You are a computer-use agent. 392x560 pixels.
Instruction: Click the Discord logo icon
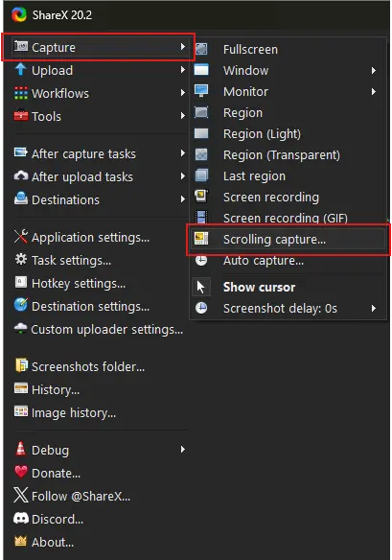(x=21, y=518)
